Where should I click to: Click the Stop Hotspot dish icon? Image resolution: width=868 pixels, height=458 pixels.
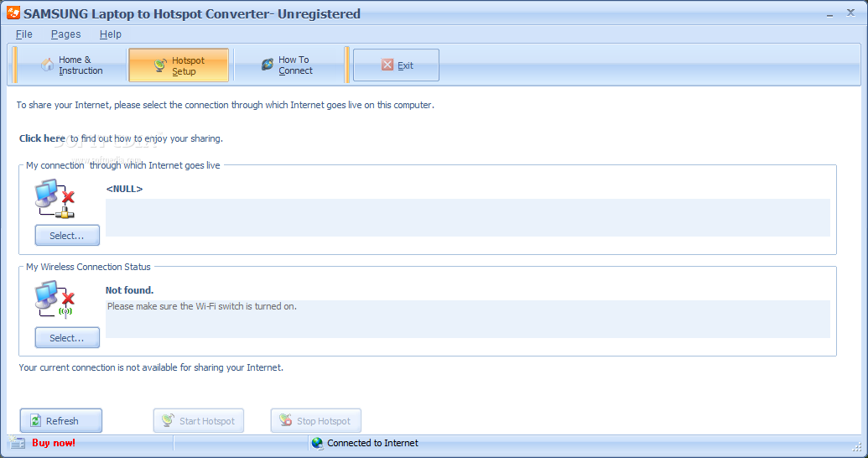(x=285, y=420)
